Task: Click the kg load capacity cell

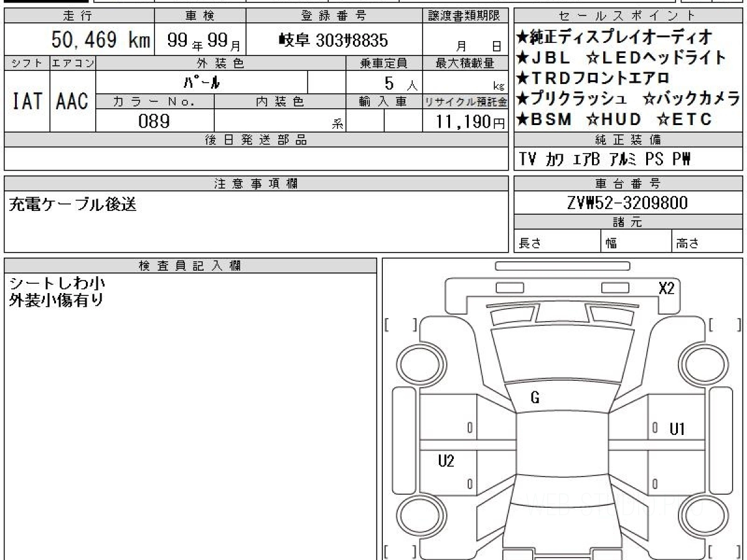Action: click(x=465, y=83)
